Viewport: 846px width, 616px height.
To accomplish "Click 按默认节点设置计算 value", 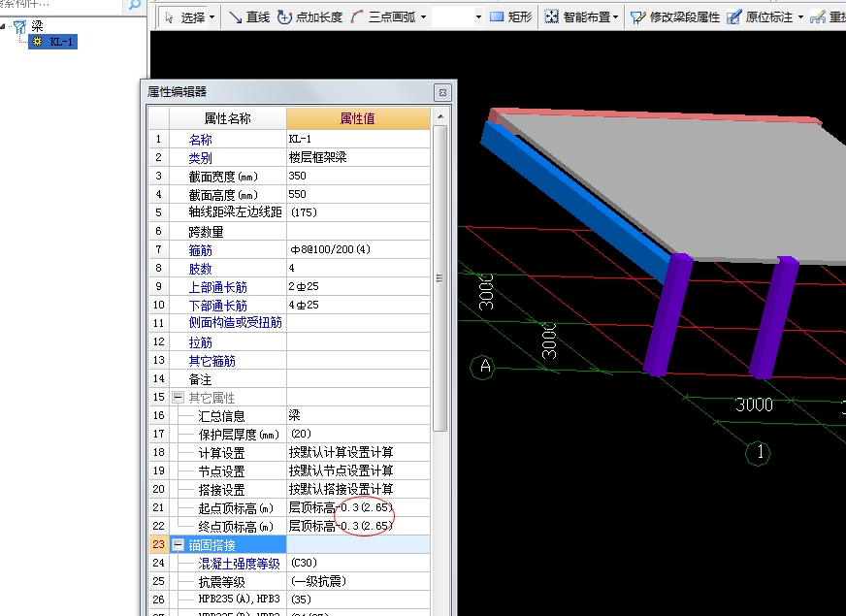I will tap(358, 470).
